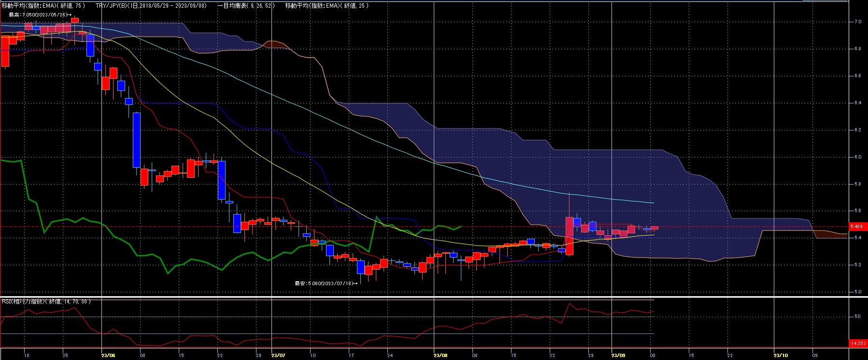Click the 最安:5.060 low price annotation
The image size is (868, 360).
(326, 283)
